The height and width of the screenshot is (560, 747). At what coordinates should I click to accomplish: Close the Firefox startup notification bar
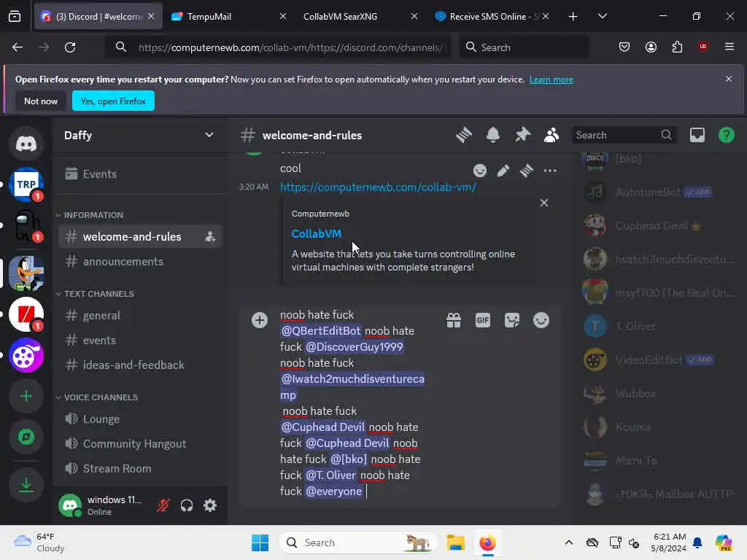tap(728, 79)
